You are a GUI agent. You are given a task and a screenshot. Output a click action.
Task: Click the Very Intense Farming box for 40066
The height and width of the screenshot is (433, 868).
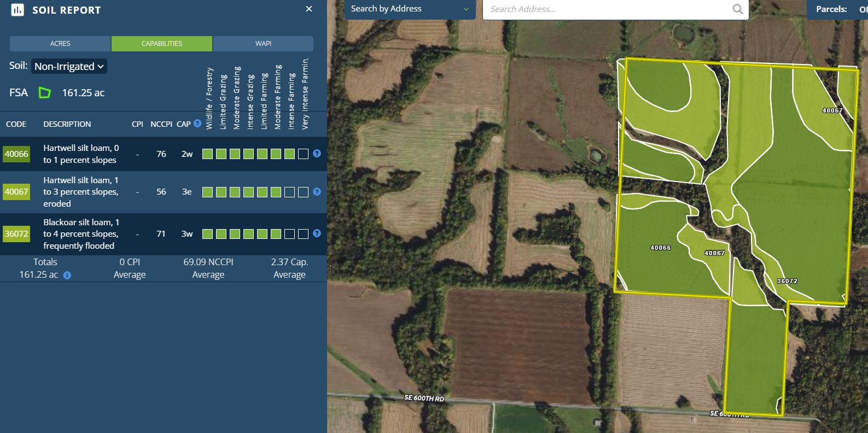tap(303, 154)
